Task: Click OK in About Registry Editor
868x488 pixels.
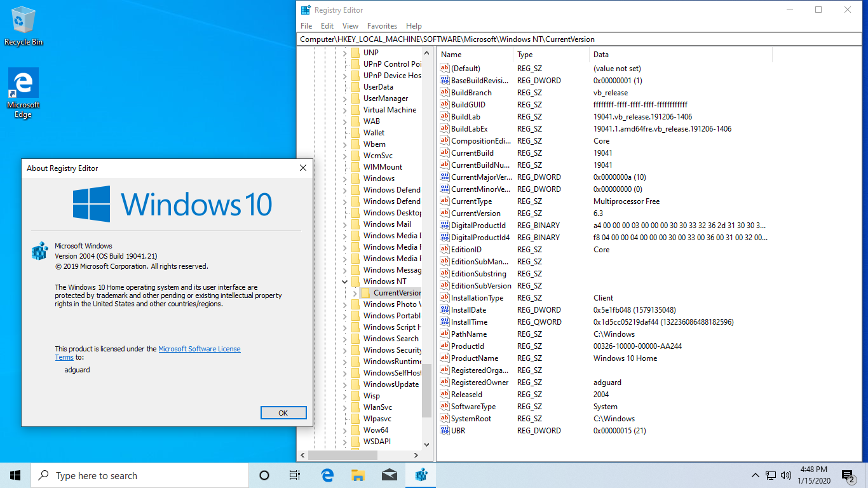Action: point(283,413)
